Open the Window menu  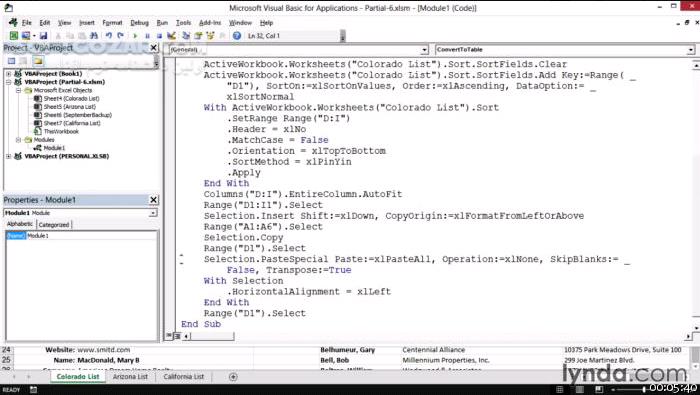(240, 23)
